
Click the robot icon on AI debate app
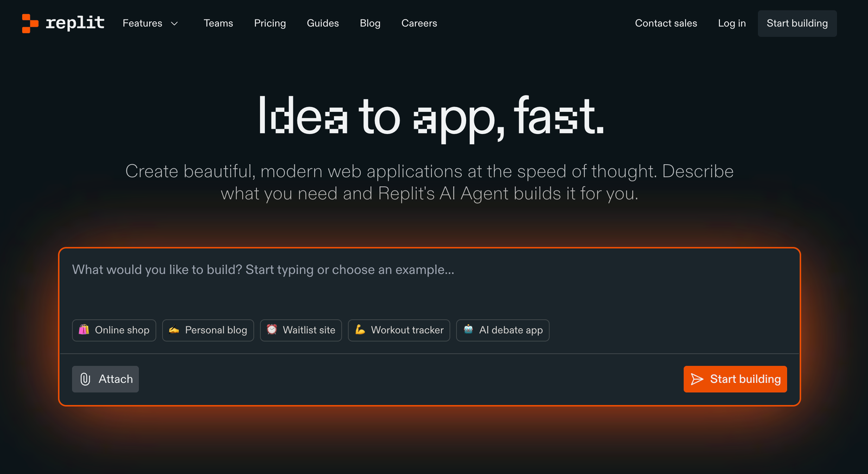(469, 329)
